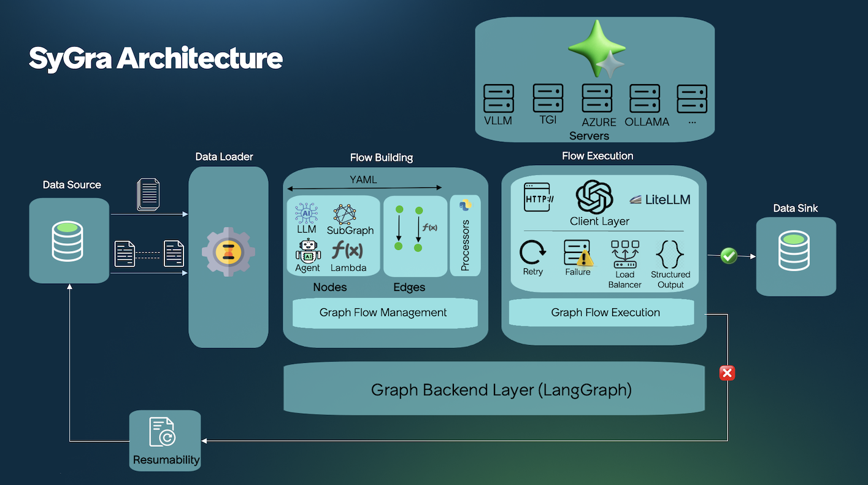Click the Data Source database icon
The image size is (868, 485).
(x=69, y=241)
